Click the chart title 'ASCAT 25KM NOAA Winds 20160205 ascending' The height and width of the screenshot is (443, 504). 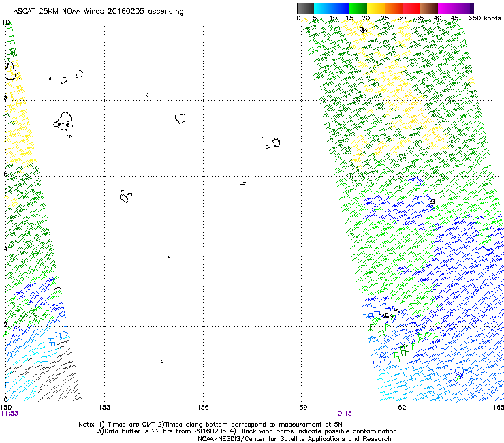click(x=98, y=12)
